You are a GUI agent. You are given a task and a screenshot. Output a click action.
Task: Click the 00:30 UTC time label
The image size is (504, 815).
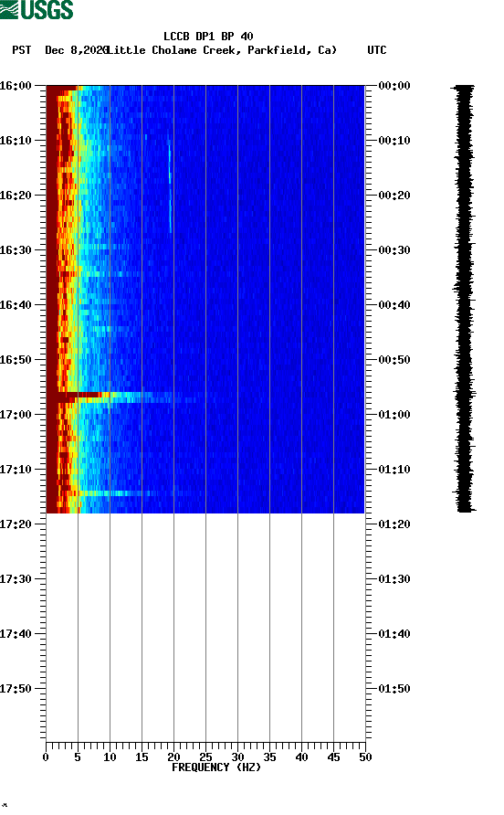pos(394,250)
